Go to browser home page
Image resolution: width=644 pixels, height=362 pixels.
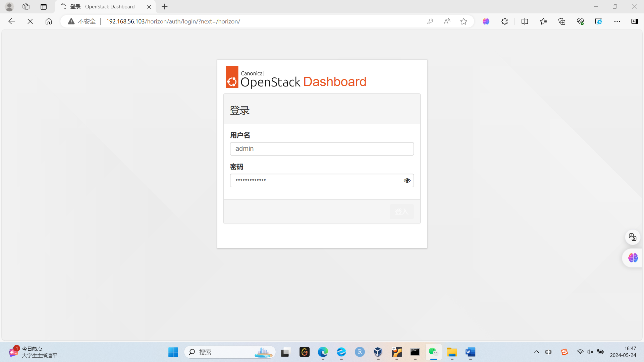coord(49,21)
